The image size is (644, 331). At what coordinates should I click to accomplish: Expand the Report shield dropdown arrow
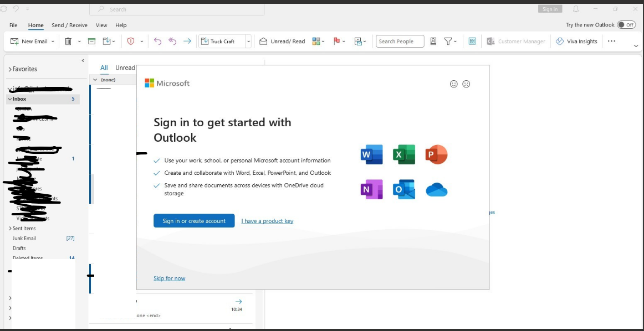[142, 42]
